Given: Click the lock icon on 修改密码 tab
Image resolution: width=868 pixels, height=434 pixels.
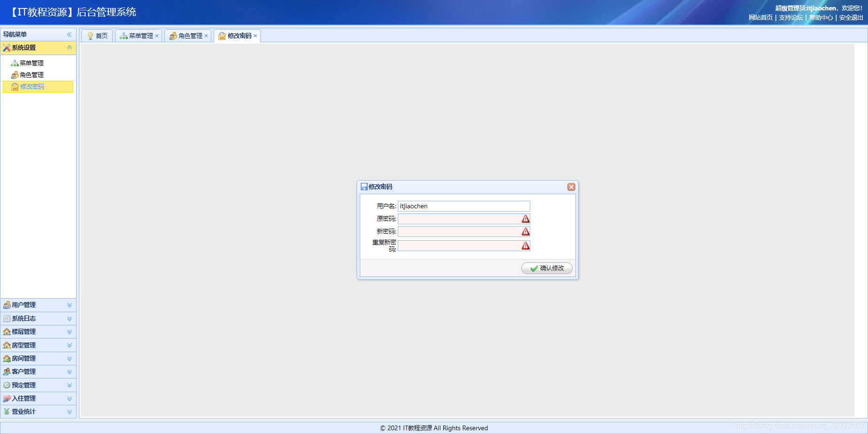Looking at the screenshot, I should click(222, 36).
